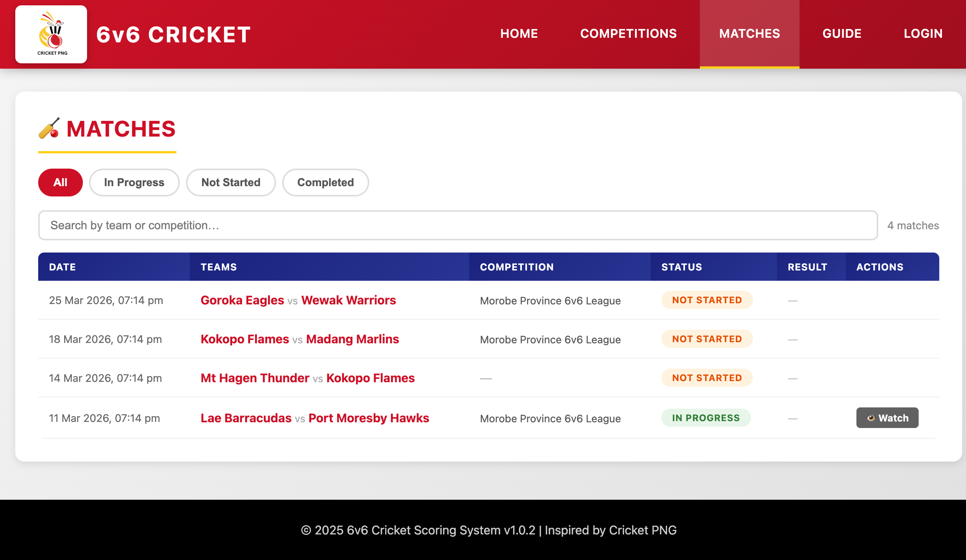Switch to the COMPETITIONS page

(628, 34)
